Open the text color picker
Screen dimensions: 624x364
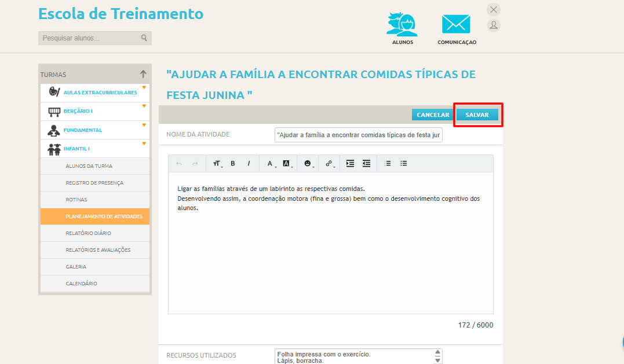coord(270,164)
